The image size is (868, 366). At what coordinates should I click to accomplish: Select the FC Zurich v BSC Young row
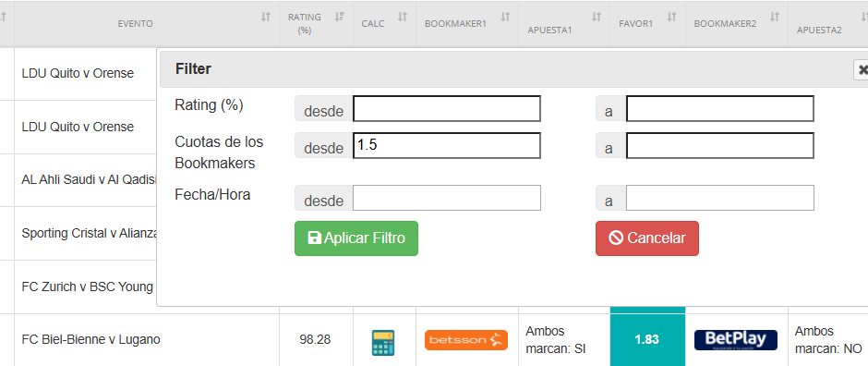click(x=88, y=287)
